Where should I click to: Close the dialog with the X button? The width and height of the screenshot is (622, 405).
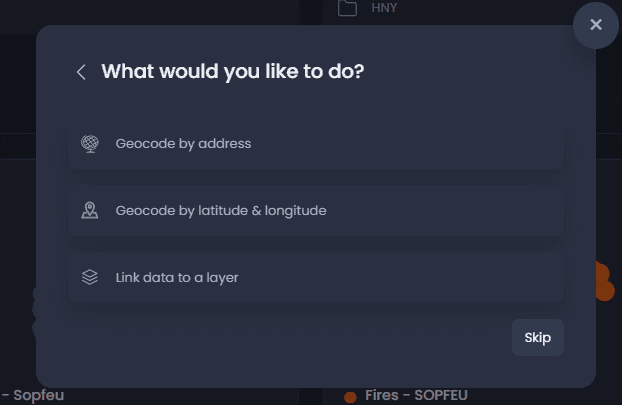(x=596, y=25)
